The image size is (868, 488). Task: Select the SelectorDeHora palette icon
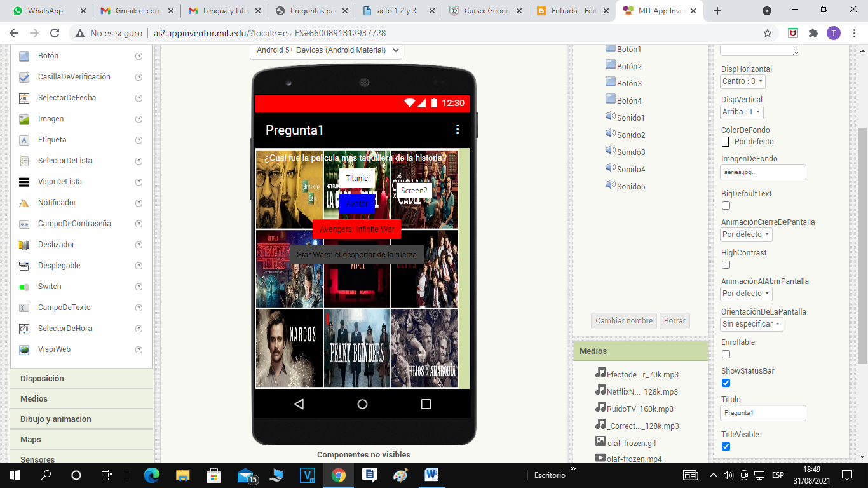[x=24, y=329]
